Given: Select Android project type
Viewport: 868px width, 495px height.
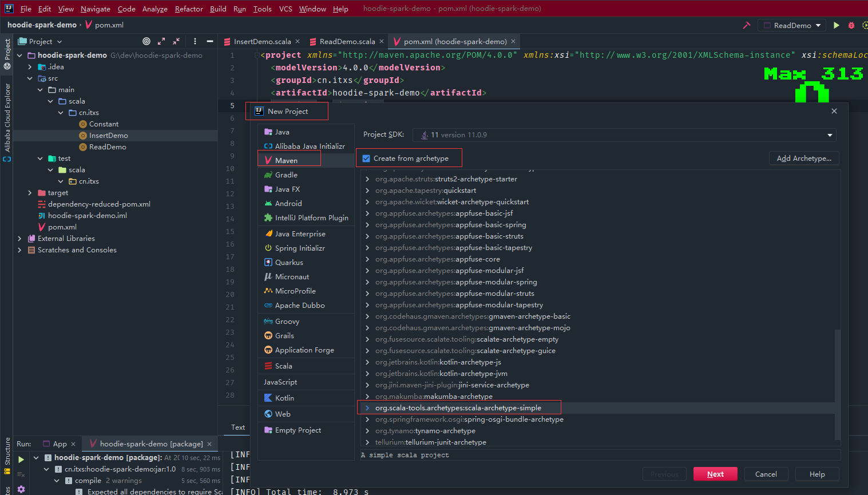Looking at the screenshot, I should [306, 203].
